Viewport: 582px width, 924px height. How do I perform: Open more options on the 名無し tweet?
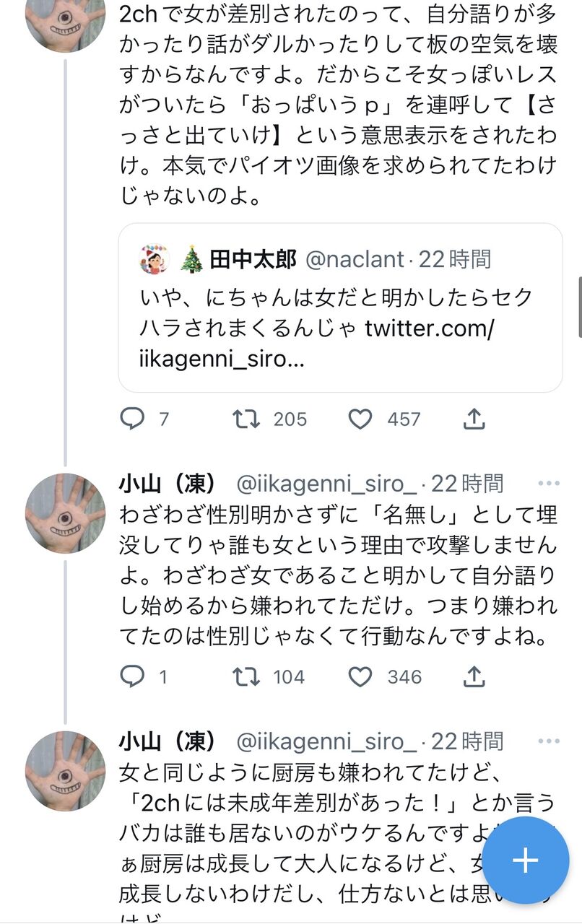tap(549, 483)
